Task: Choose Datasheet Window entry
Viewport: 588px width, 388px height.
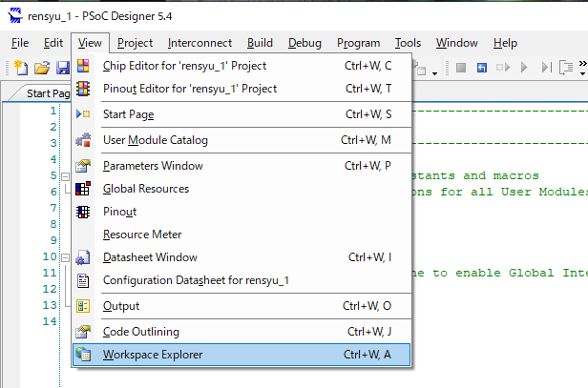Action: coord(241,257)
